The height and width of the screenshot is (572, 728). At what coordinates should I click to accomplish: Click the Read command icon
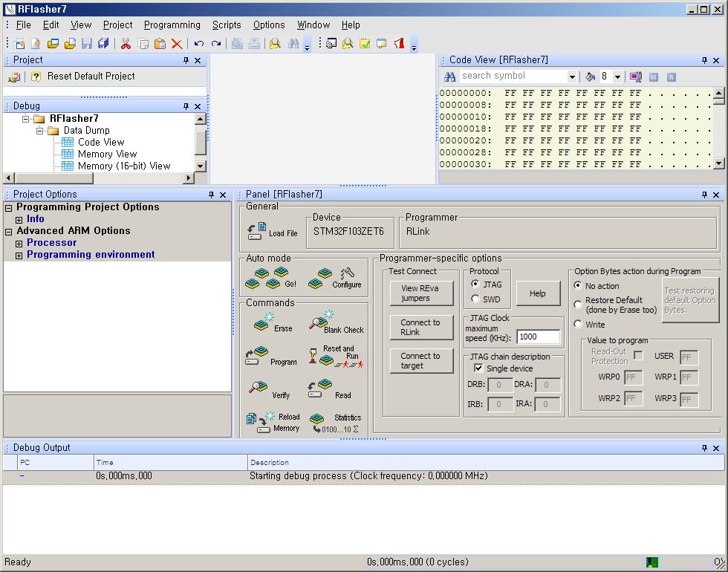(x=319, y=389)
